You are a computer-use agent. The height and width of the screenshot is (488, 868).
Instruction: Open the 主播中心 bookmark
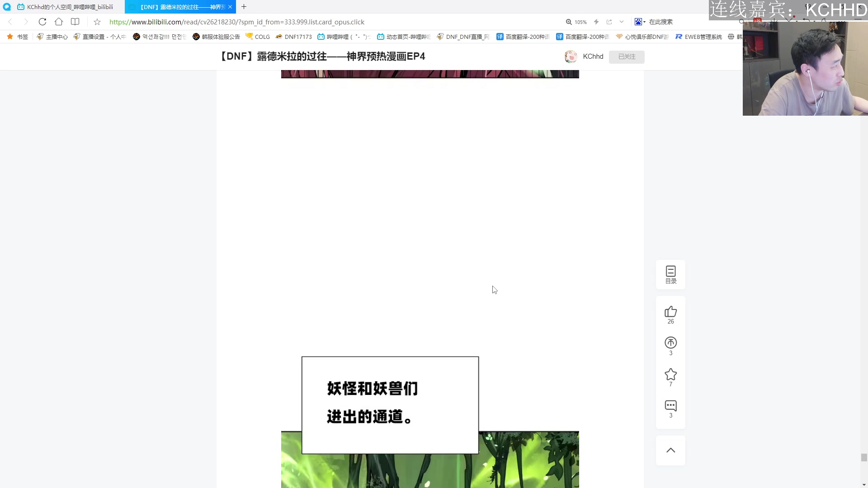(52, 37)
